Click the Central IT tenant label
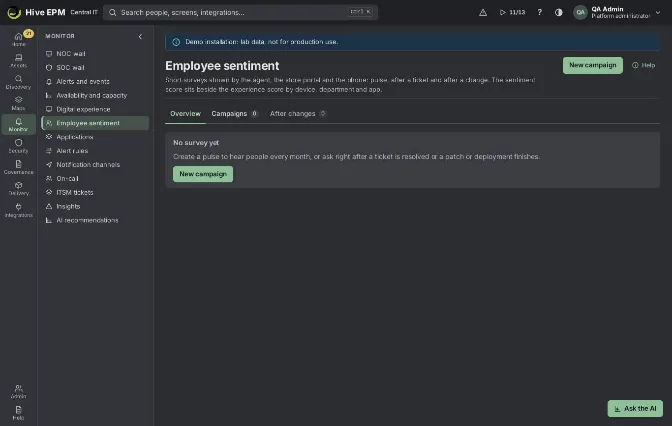672x426 pixels. (84, 12)
